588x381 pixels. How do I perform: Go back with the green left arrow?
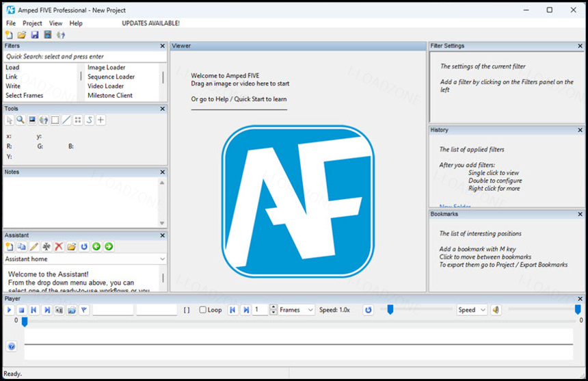96,246
